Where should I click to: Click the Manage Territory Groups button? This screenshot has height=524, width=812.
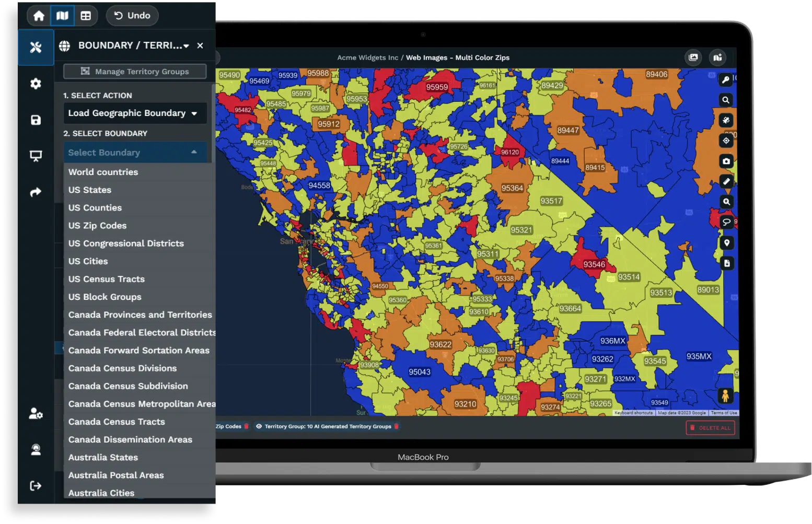click(x=135, y=72)
